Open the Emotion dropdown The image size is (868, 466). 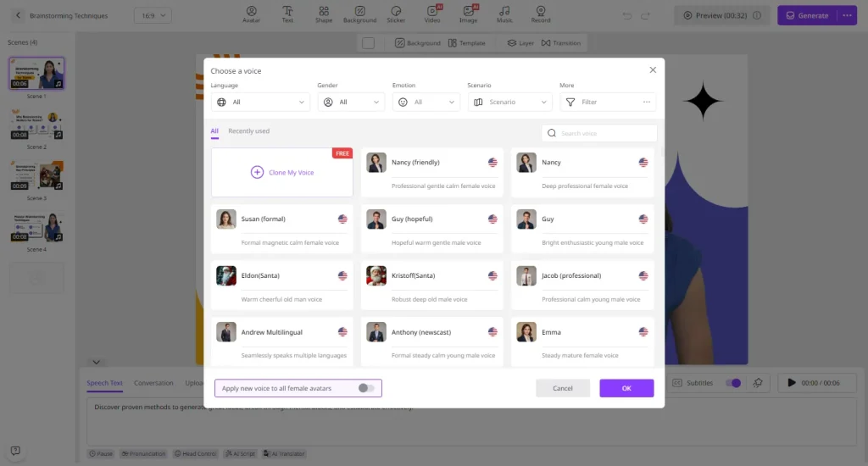426,102
